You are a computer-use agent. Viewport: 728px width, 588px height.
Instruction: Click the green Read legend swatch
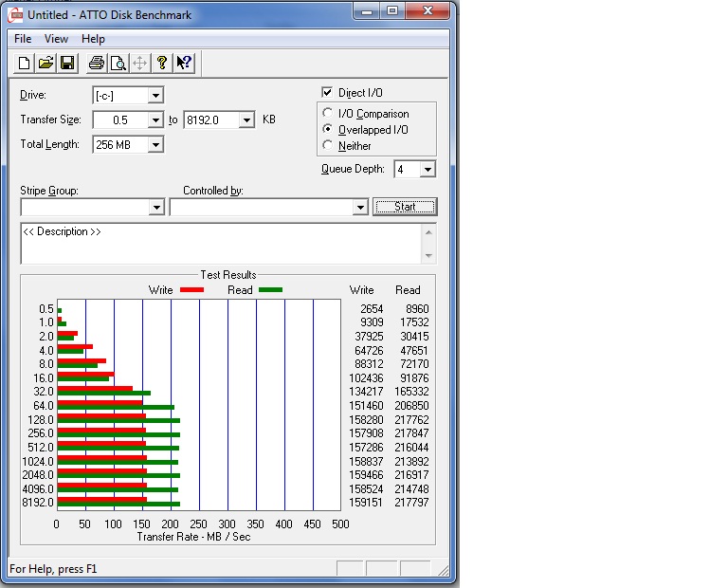coord(270,290)
